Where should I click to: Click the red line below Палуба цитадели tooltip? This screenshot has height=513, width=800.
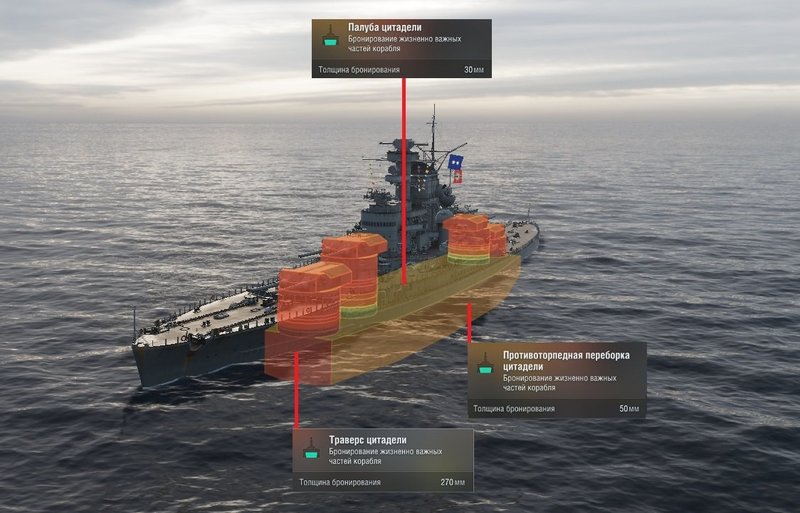point(404,181)
